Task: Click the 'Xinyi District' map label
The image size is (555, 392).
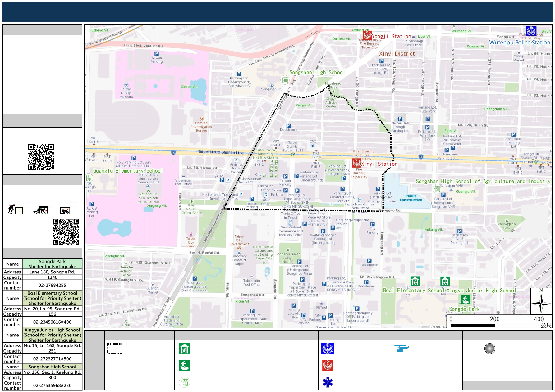Action: tap(397, 54)
